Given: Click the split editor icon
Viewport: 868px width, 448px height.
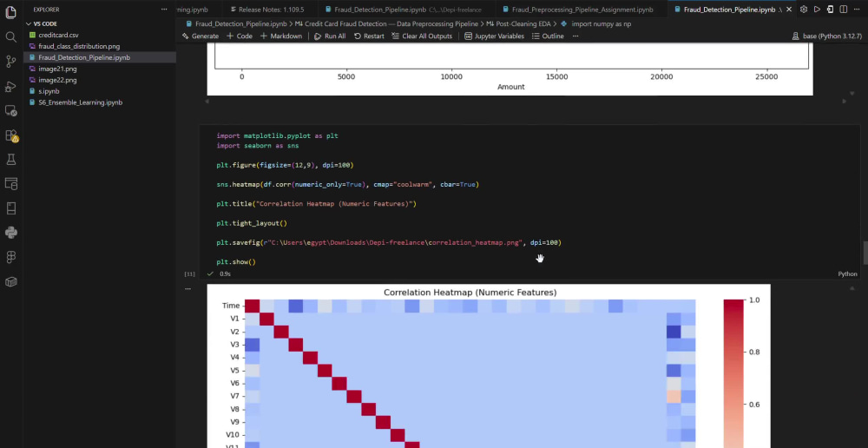Looking at the screenshot, I should coord(843,10).
